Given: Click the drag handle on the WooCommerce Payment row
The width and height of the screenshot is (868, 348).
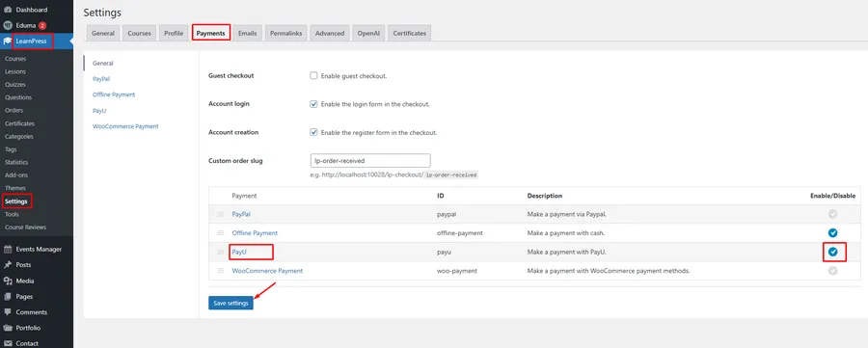Looking at the screenshot, I should 220,271.
